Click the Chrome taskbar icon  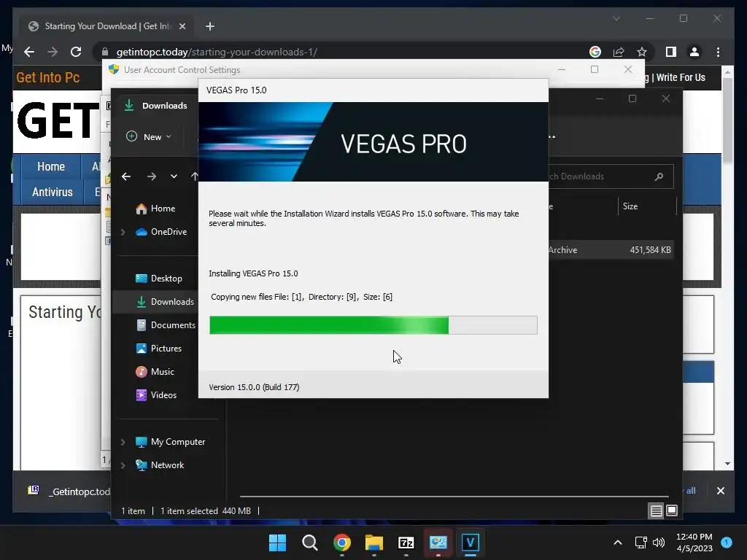pos(342,542)
